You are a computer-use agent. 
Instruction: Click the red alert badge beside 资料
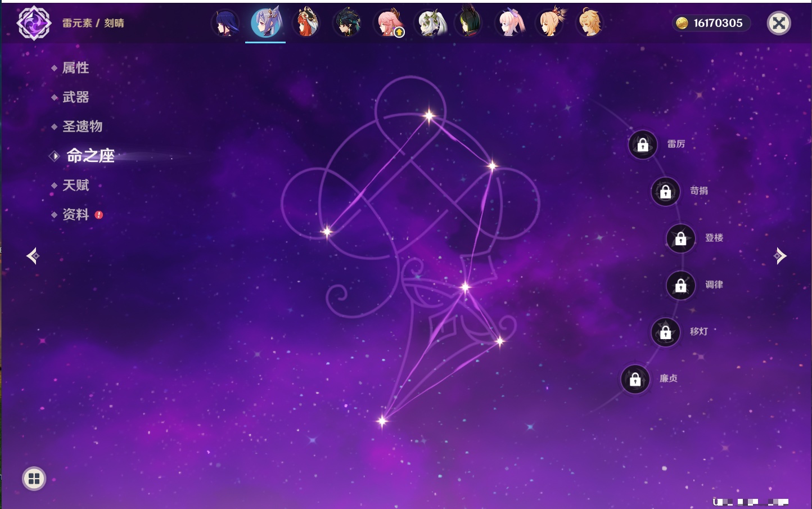99,215
